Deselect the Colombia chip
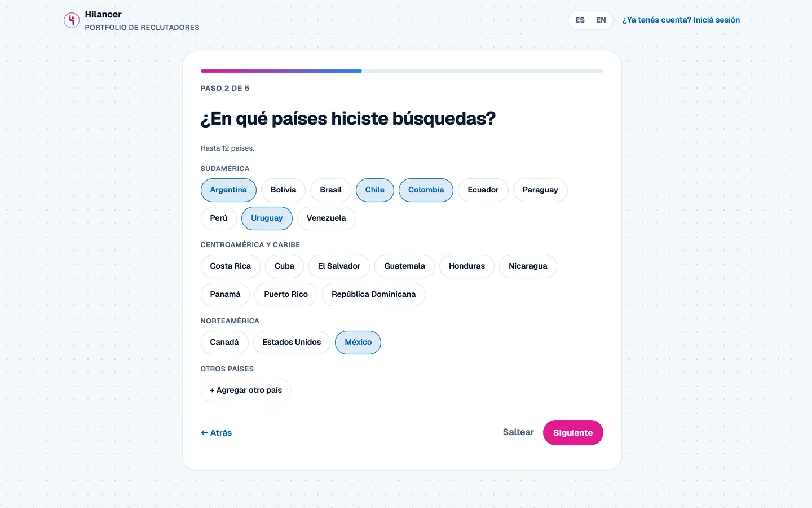This screenshot has height=508, width=812. tap(426, 190)
